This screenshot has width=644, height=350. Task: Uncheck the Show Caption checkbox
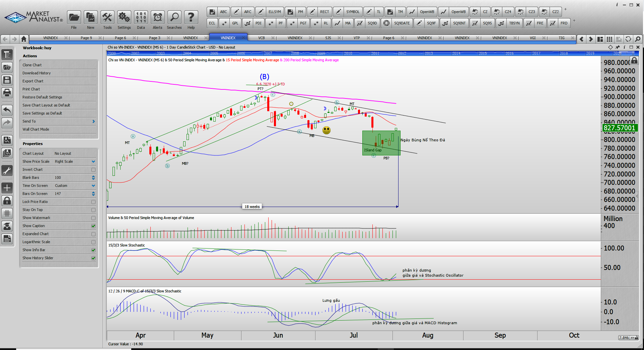point(93,226)
